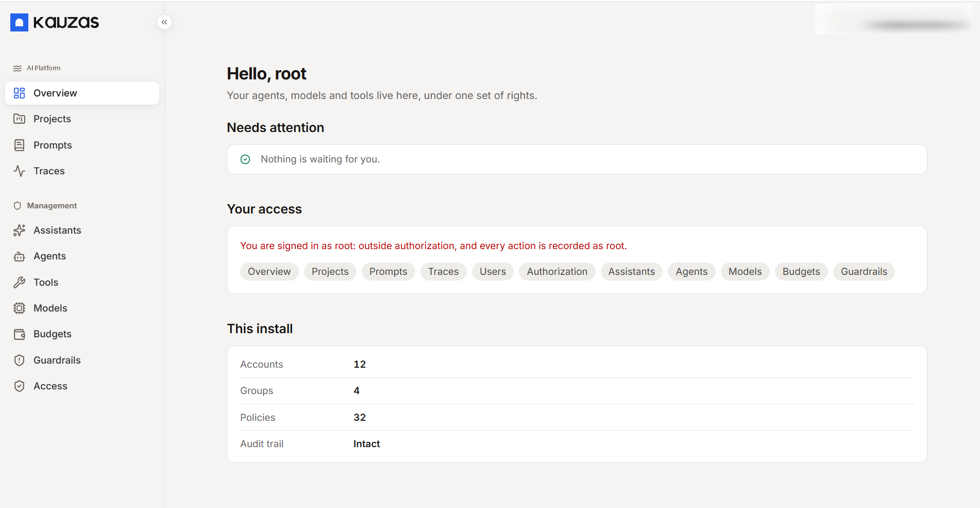
Task: Click the Models access chip
Action: pos(745,271)
